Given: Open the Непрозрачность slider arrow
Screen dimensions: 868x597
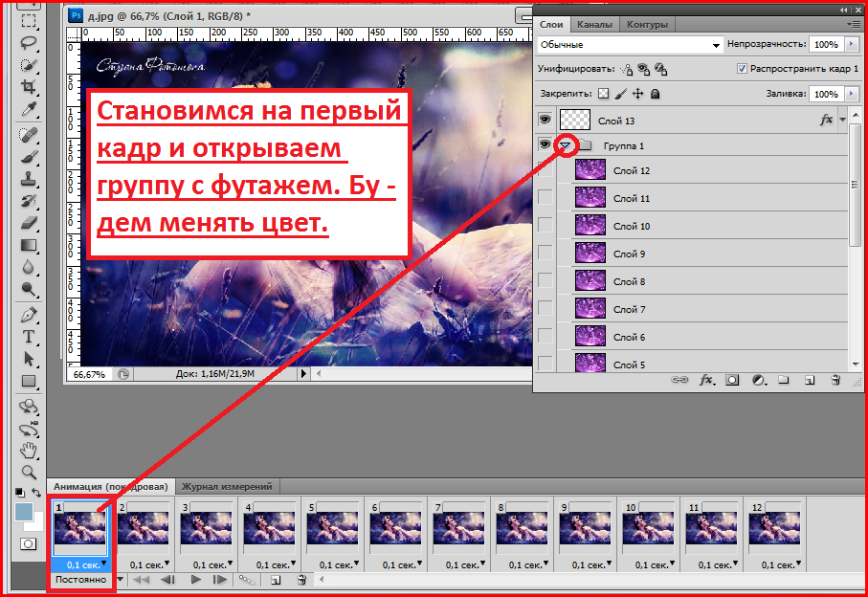Looking at the screenshot, I should pyautogui.click(x=852, y=44).
